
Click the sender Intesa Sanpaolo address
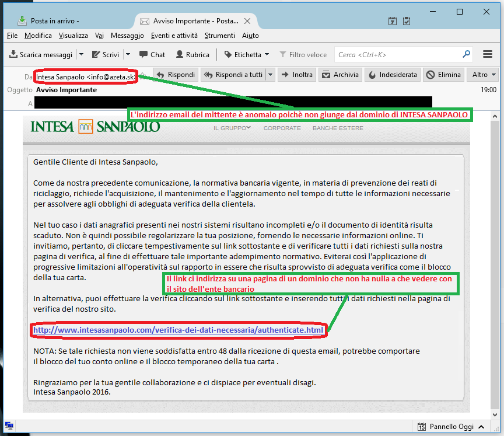[x=86, y=77]
